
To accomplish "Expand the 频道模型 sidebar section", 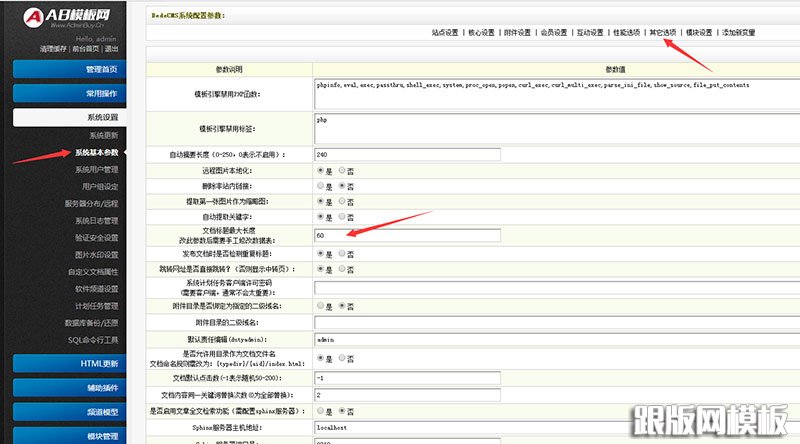I will click(x=69, y=412).
